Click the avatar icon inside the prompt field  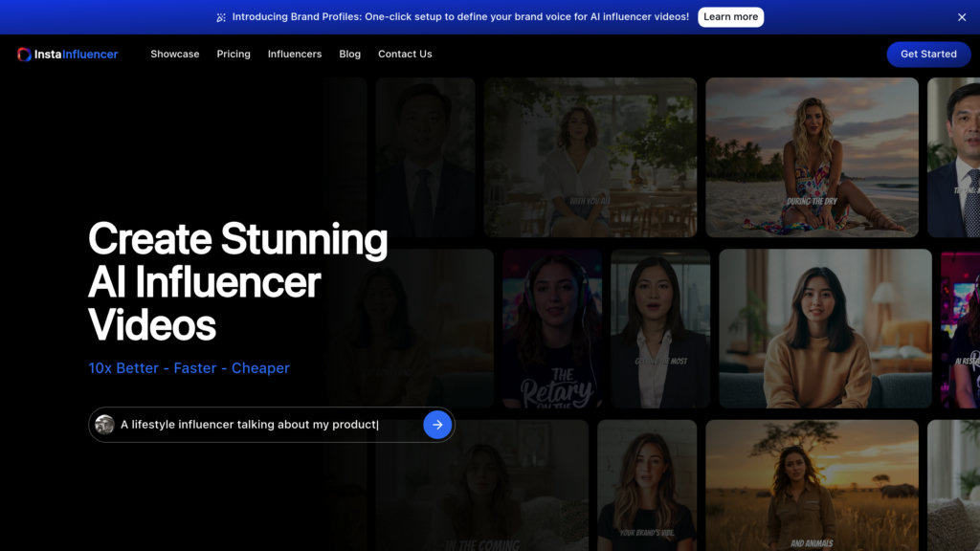pyautogui.click(x=105, y=425)
